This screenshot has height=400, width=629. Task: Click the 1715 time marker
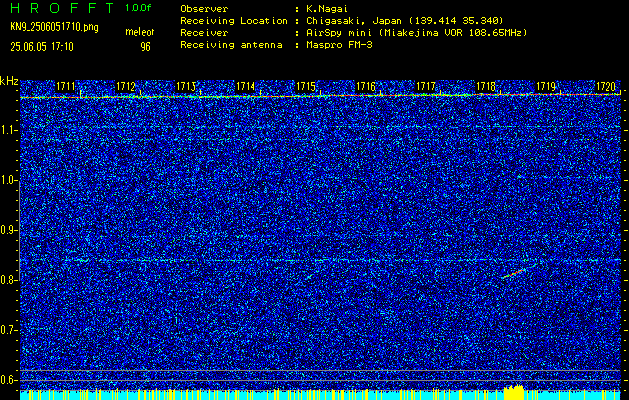click(306, 86)
